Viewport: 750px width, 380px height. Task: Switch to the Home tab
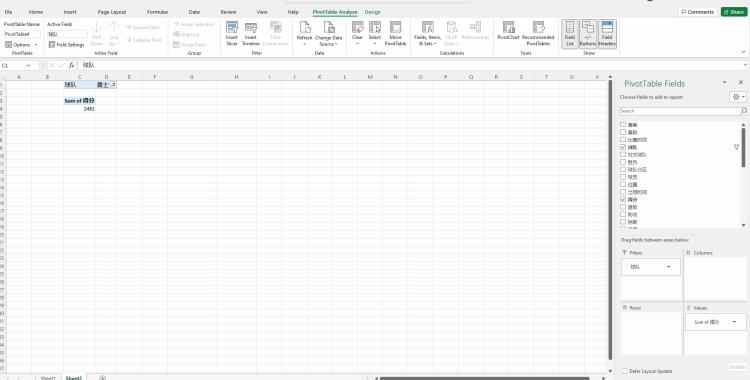36,12
